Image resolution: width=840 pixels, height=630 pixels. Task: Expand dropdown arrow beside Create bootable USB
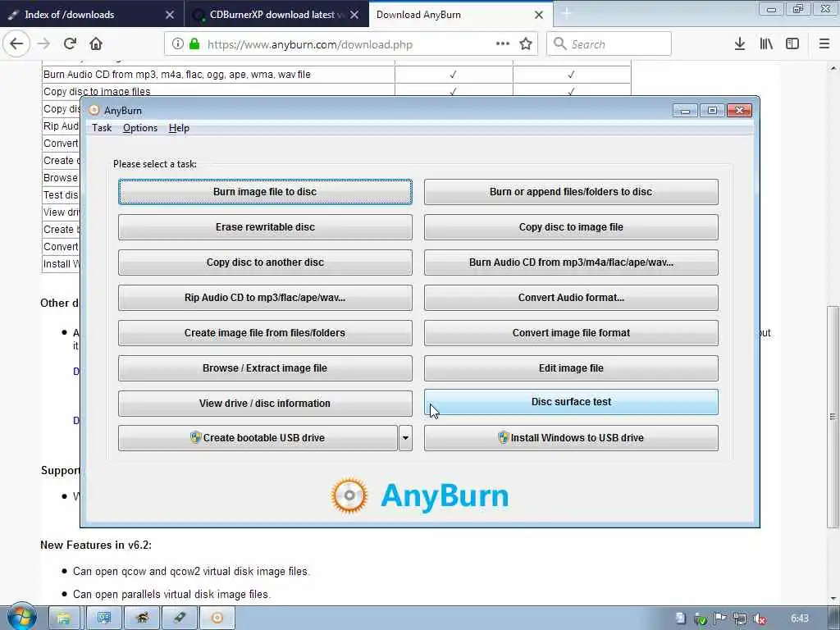[x=405, y=438]
